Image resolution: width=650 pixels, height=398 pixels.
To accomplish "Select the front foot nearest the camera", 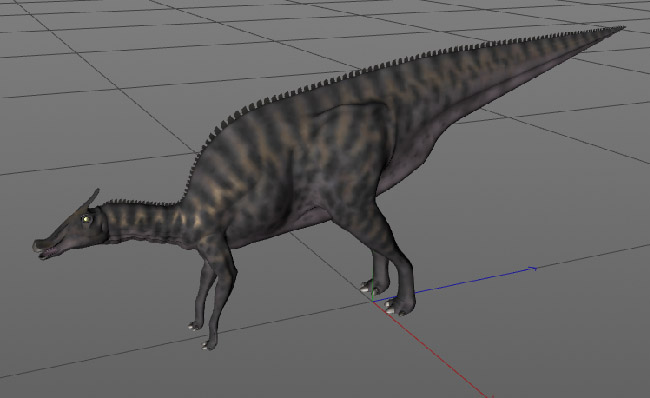I will [x=209, y=343].
